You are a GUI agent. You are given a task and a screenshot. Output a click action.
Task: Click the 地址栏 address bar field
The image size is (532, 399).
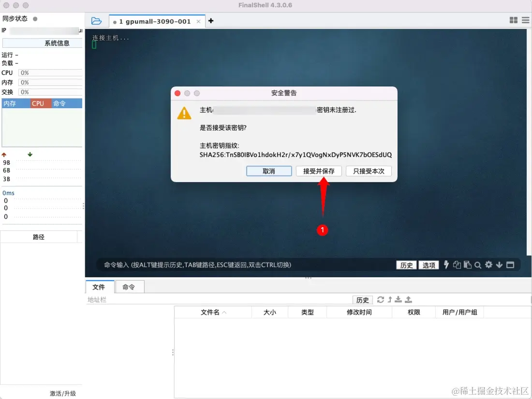(x=219, y=299)
